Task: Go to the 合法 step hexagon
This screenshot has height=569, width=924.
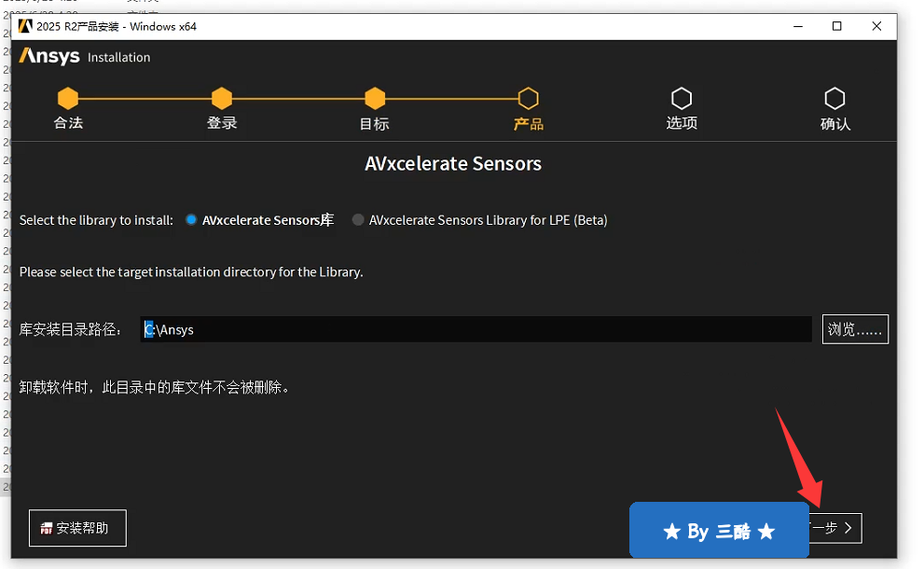Action: pos(68,99)
